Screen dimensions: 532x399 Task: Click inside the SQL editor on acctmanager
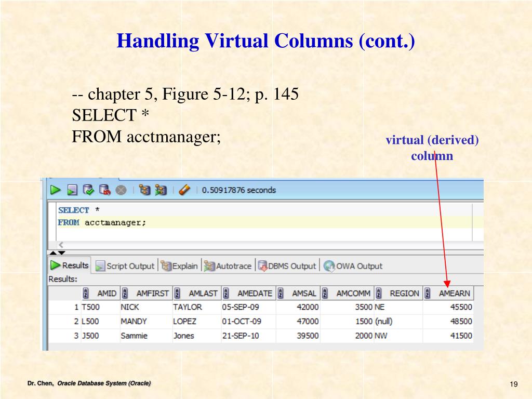click(115, 222)
